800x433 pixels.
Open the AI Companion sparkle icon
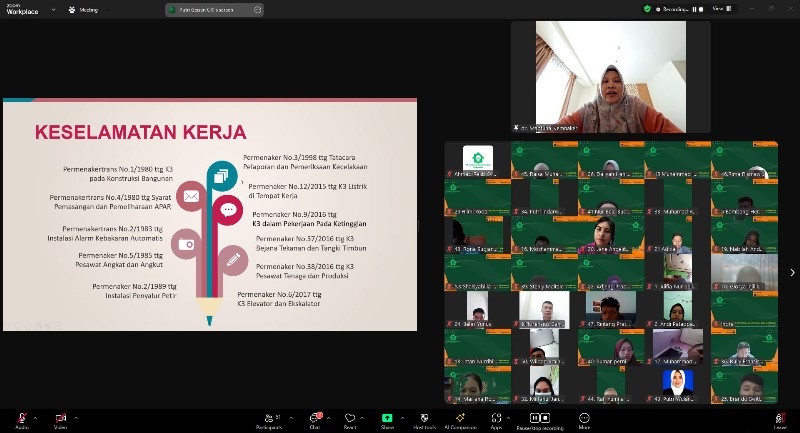[x=460, y=420]
